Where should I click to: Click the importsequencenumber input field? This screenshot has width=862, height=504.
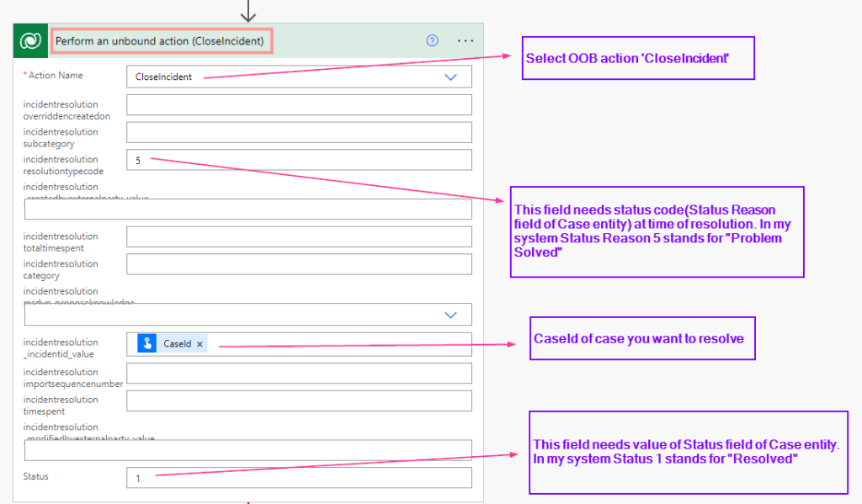[x=299, y=373]
